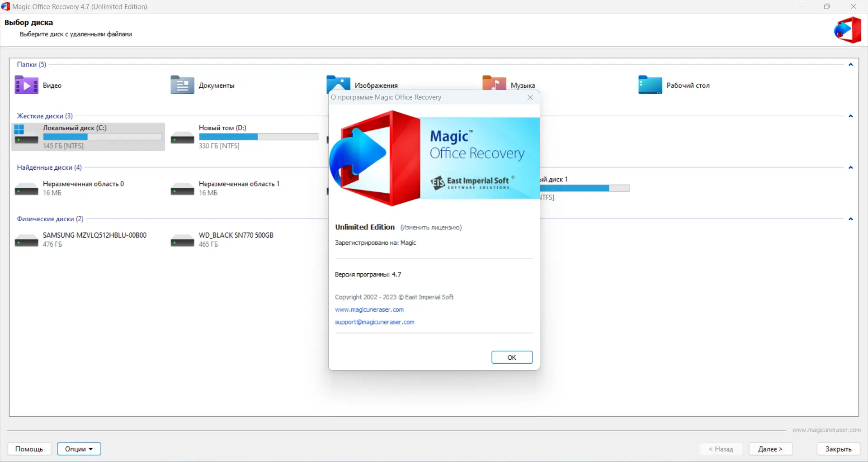Click the Найденные диски (4) header
The height and width of the screenshot is (462, 868).
click(x=49, y=167)
